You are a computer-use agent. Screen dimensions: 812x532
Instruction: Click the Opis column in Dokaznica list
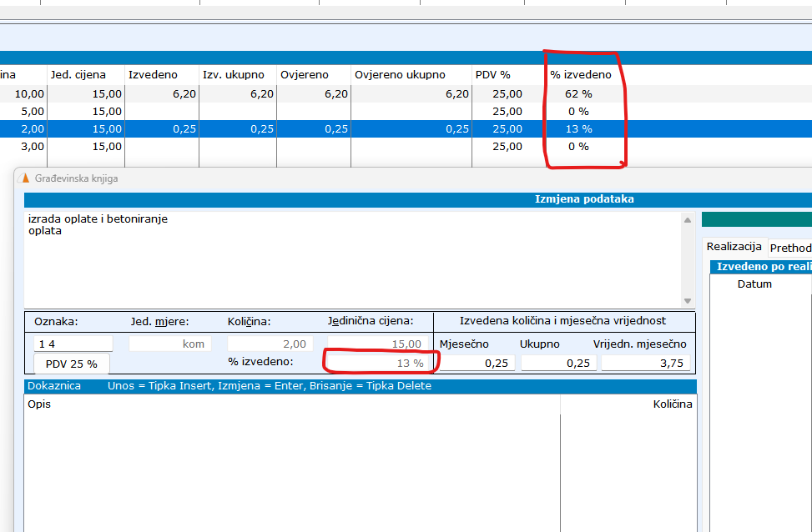40,404
